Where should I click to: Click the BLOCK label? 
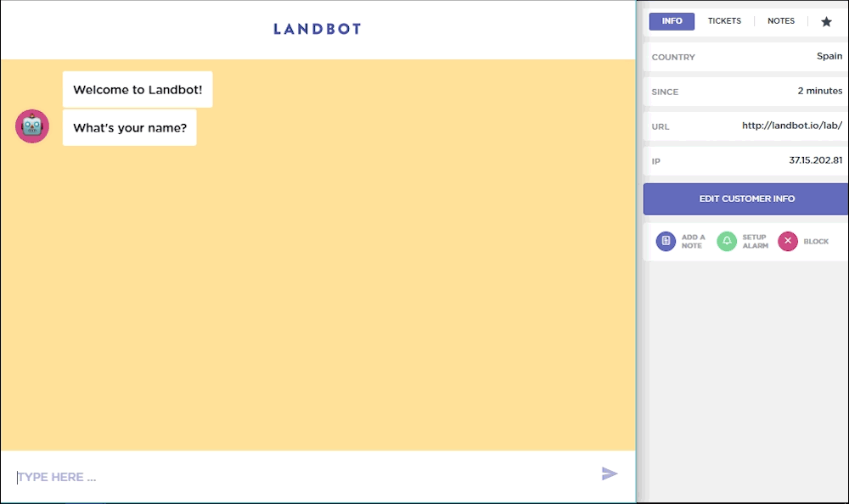click(x=816, y=242)
